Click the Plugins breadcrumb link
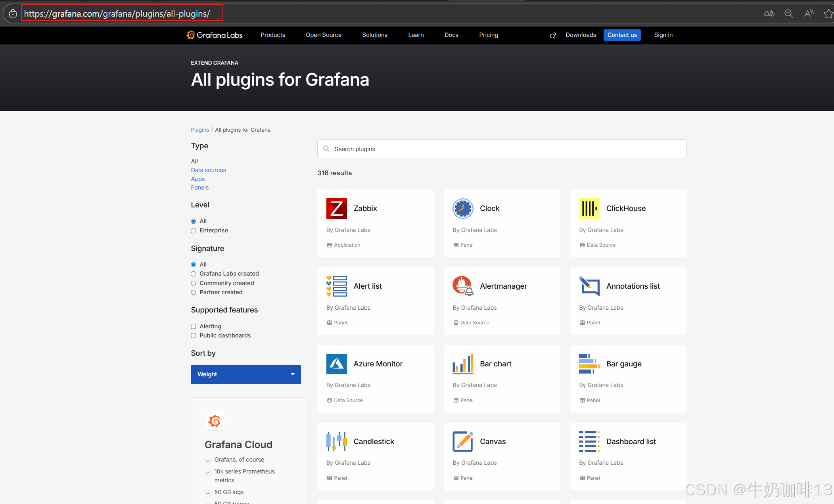 coord(199,130)
